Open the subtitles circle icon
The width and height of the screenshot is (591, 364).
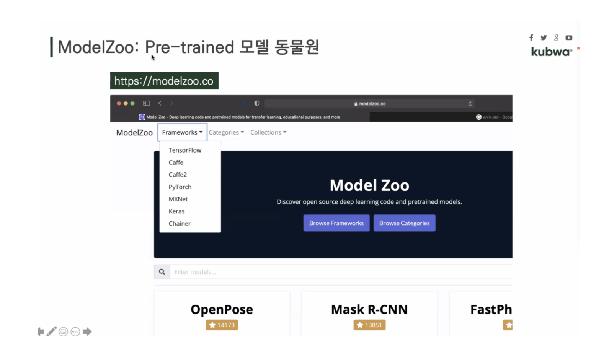point(64,332)
